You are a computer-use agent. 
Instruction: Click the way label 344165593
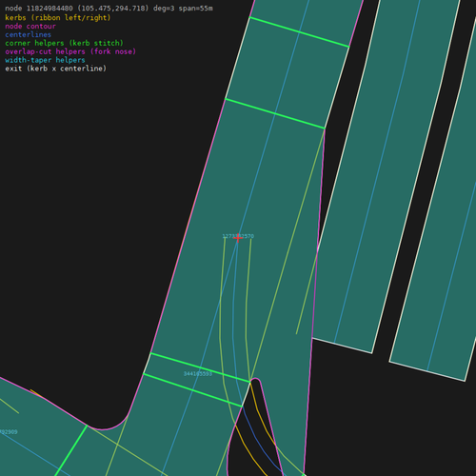(198, 374)
